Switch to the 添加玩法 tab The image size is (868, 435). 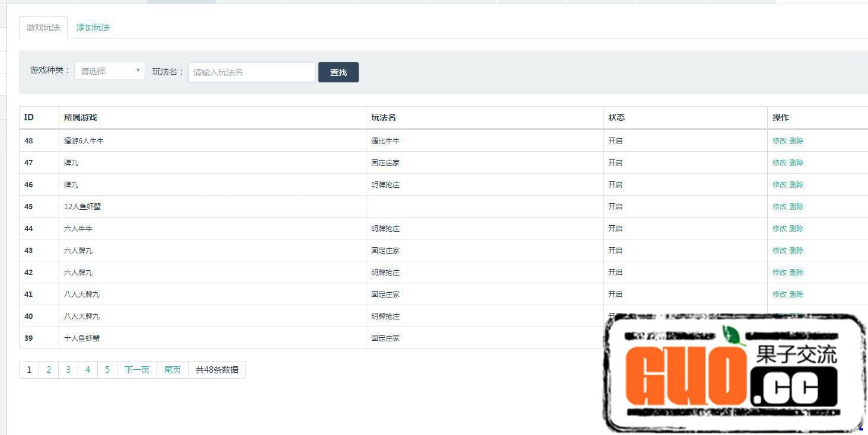click(93, 27)
